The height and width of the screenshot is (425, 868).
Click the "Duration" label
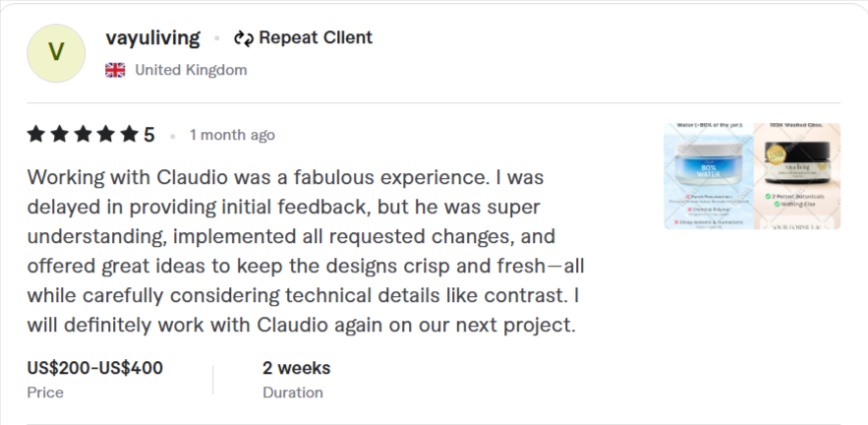pos(292,393)
